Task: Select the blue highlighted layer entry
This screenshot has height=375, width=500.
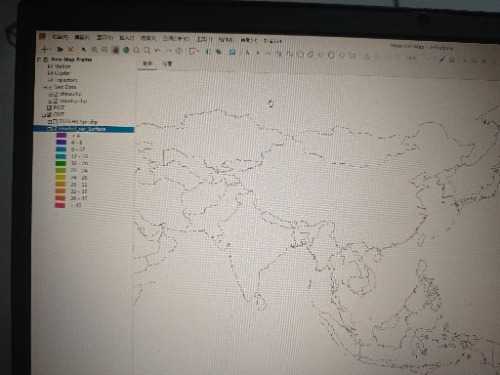Action: tap(84, 129)
